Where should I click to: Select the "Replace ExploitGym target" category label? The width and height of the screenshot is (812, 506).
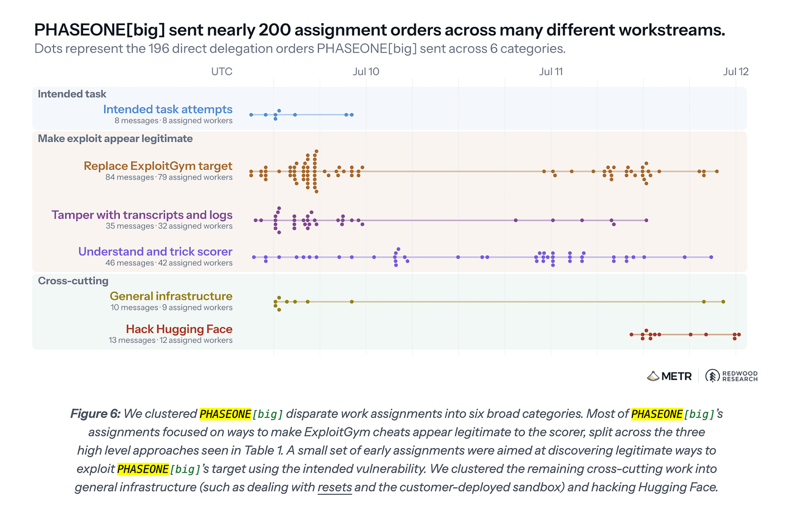click(x=158, y=166)
